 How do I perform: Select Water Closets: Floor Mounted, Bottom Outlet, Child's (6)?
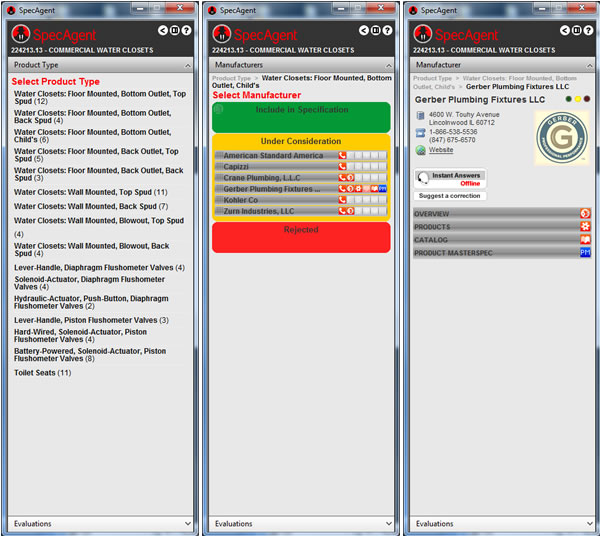point(93,136)
